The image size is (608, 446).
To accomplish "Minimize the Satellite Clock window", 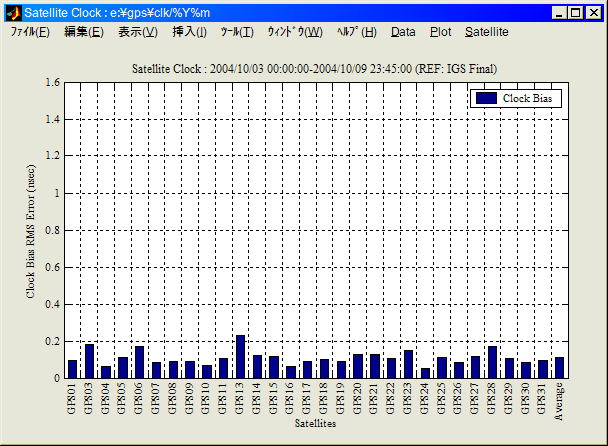I will click(561, 13).
